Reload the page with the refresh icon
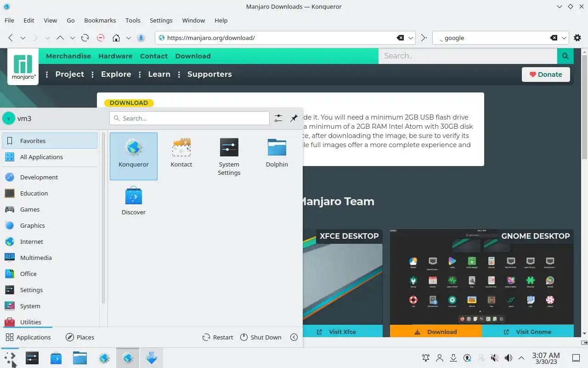The width and height of the screenshot is (588, 368). coord(85,38)
